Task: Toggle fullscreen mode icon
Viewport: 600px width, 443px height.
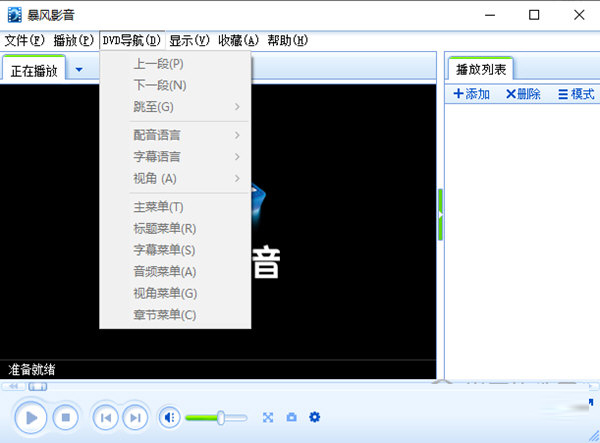Action: pyautogui.click(x=268, y=417)
